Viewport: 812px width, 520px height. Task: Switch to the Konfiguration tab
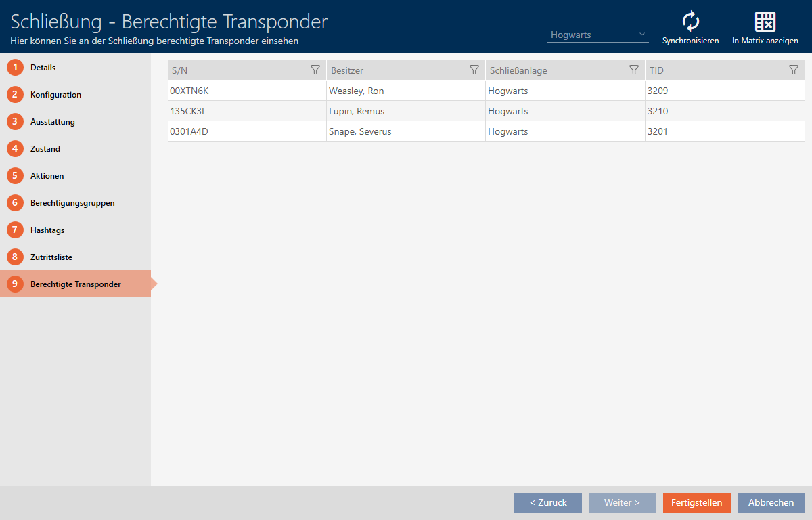55,95
